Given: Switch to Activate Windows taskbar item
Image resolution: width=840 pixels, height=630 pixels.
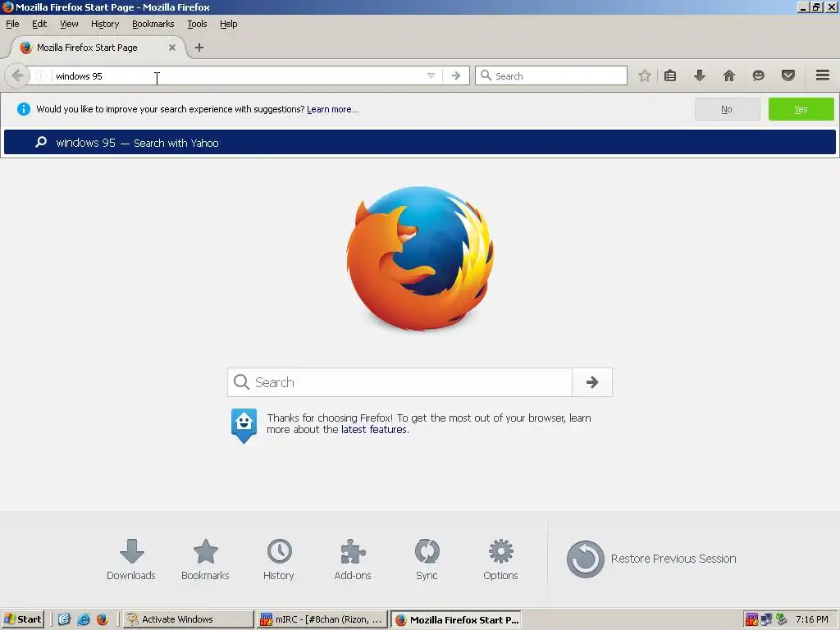Looking at the screenshot, I should tap(188, 619).
